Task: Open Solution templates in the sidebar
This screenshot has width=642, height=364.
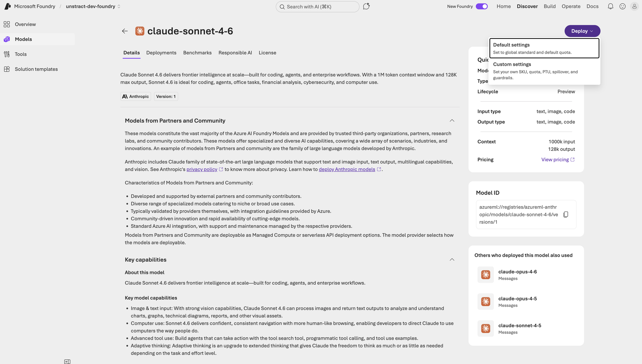Action: pyautogui.click(x=36, y=69)
